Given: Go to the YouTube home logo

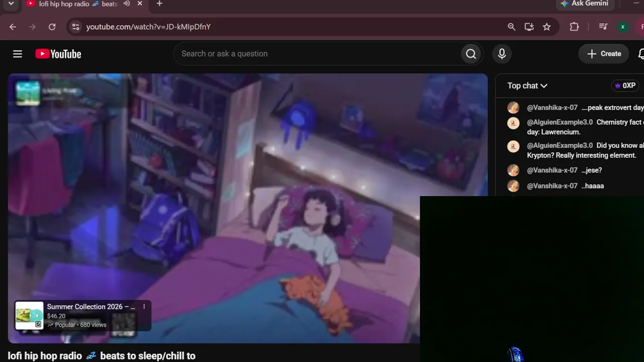Looking at the screenshot, I should point(58,54).
